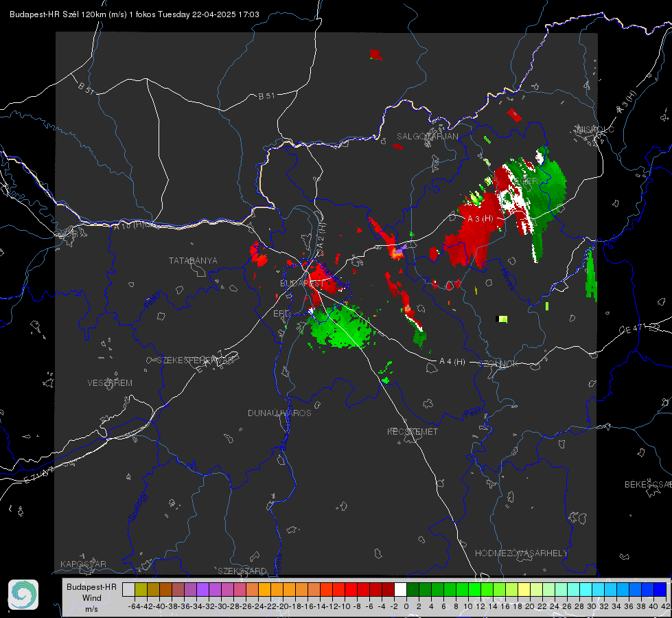
Task: Pick the cyan swatch between 28 and 30
Action: tap(586, 590)
